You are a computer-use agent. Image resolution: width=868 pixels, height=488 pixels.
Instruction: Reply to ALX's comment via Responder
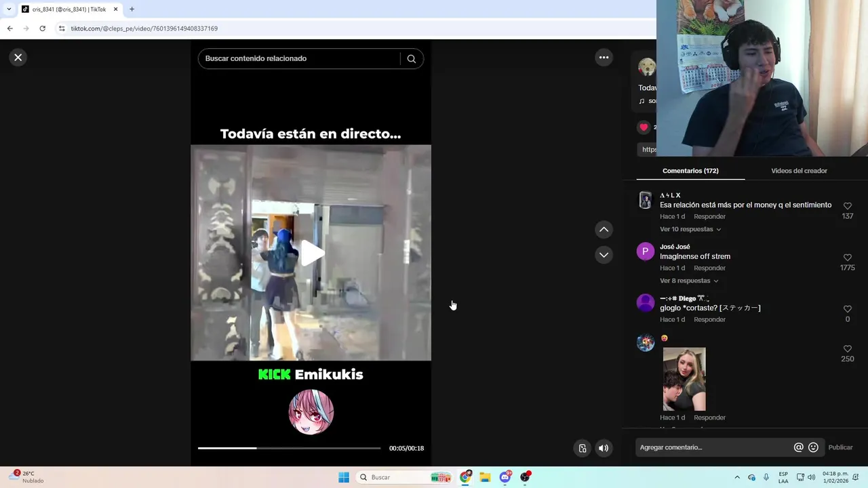tap(709, 217)
